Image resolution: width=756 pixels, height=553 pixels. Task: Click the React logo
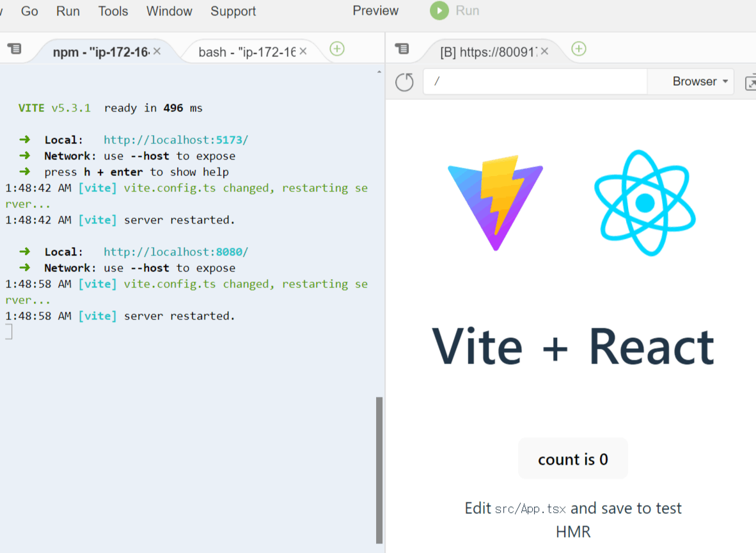coord(645,203)
